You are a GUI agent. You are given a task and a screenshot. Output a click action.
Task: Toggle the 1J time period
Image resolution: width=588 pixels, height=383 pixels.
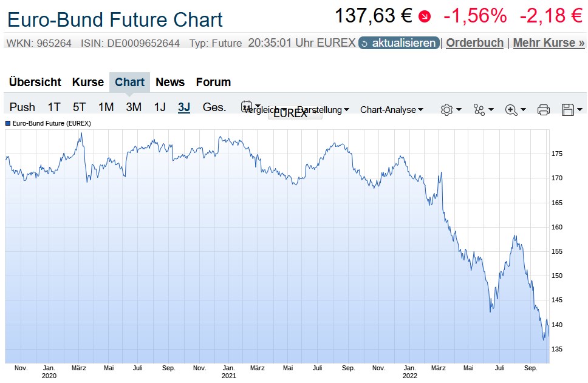159,107
